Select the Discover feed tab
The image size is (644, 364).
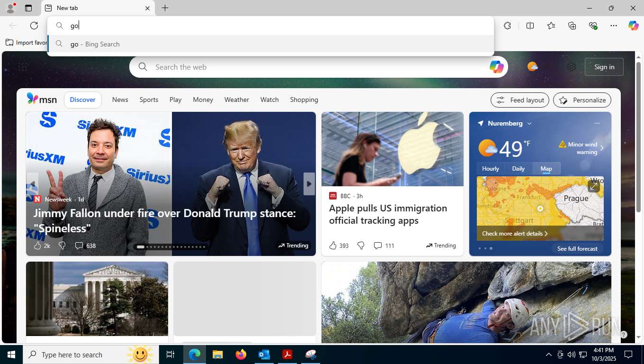point(83,100)
